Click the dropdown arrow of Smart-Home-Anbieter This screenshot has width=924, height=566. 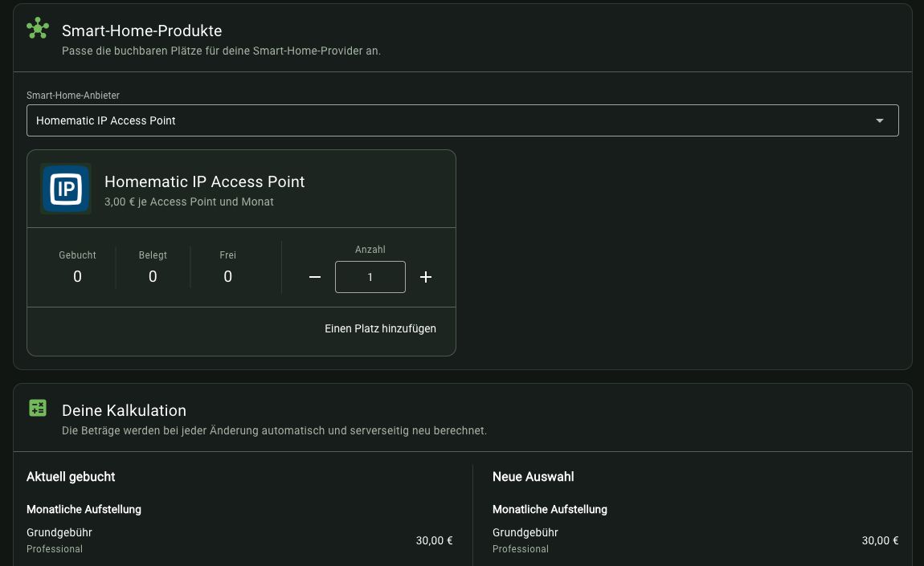point(879,120)
